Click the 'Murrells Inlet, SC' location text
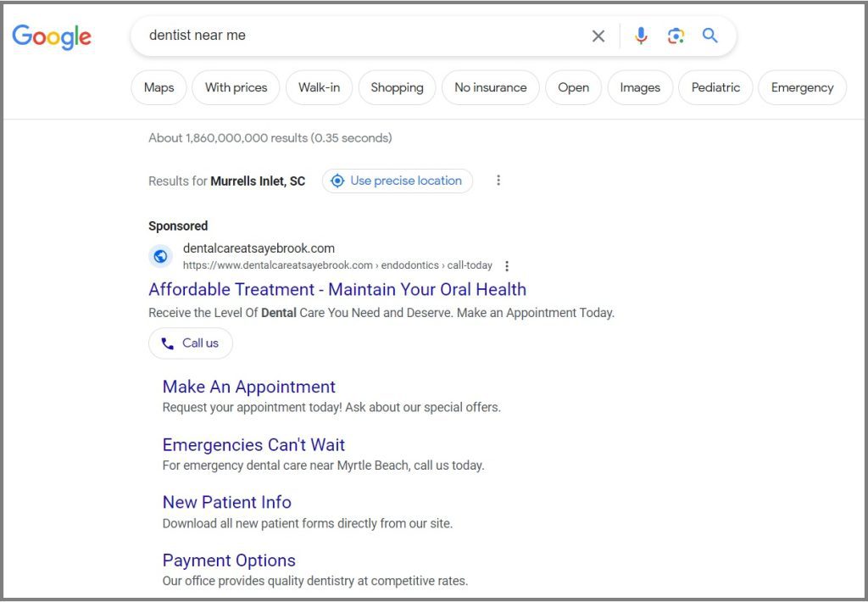Screen dimensions: 868x602 pos(258,181)
